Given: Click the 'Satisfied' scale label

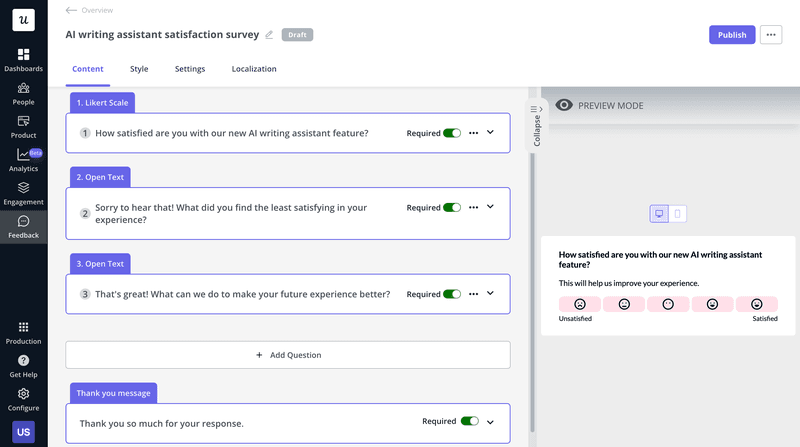Looking at the screenshot, I should click(765, 318).
